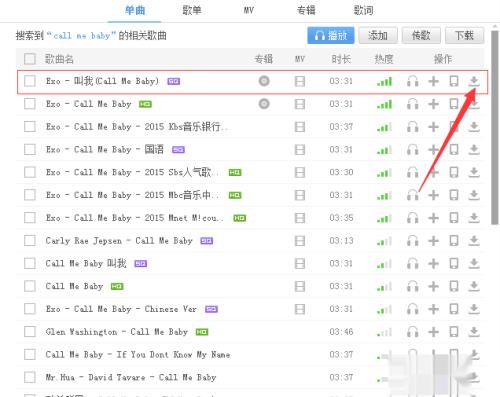This screenshot has height=397, width=500.
Task: Add Exo - 叫我(Call Me Baby) with plus icon
Action: 433,81
